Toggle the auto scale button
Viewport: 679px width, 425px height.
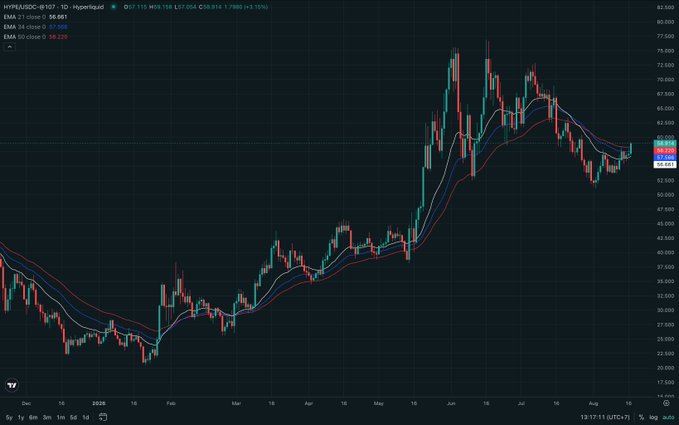pyautogui.click(x=668, y=417)
